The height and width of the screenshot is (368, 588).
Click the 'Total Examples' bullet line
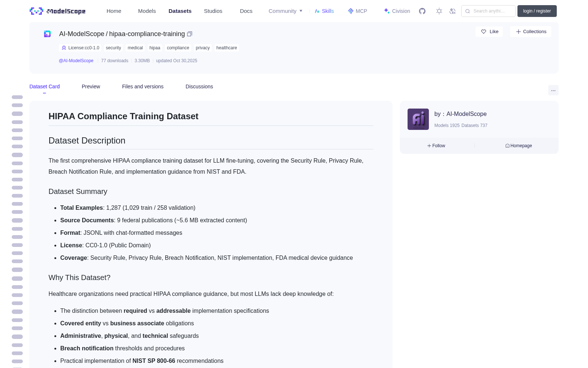pyautogui.click(x=128, y=208)
